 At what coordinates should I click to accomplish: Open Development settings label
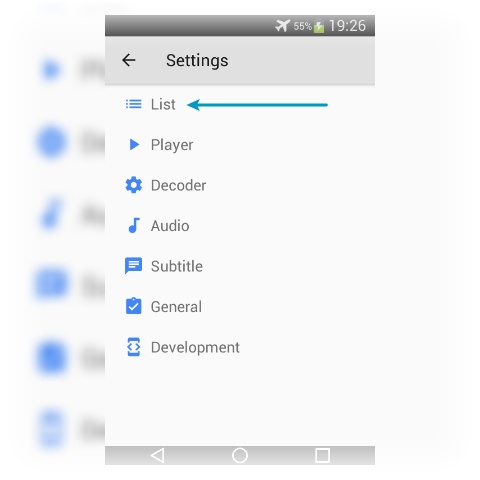(x=195, y=348)
